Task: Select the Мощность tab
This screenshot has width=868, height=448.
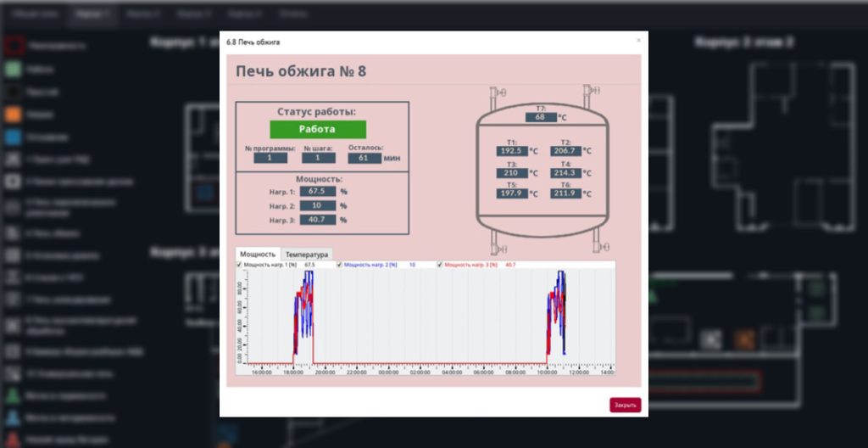Action: coord(258,254)
